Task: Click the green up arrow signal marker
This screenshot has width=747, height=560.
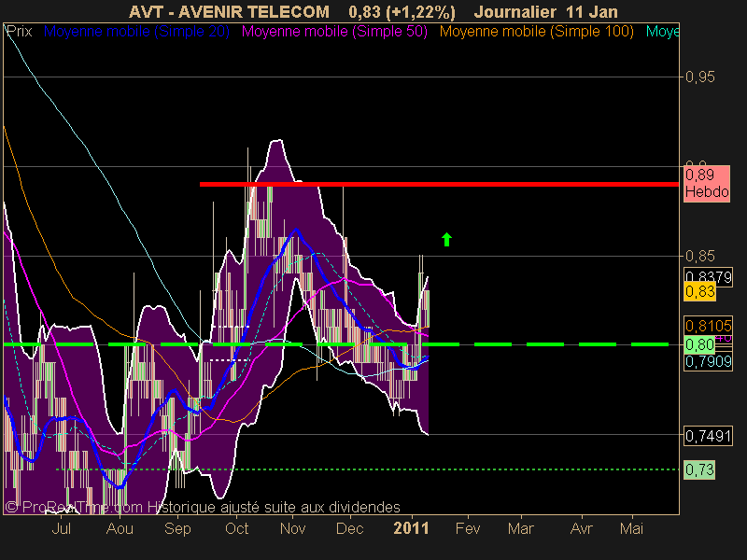Action: 446,239
